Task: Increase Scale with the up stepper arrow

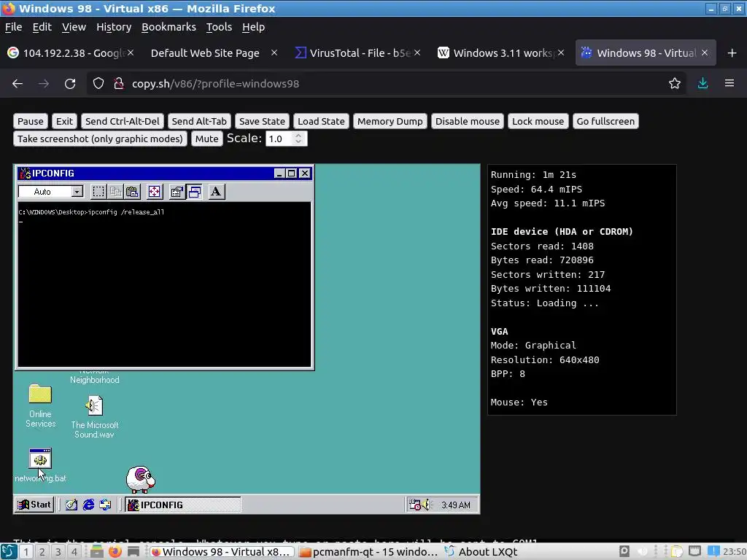Action: pyautogui.click(x=298, y=135)
